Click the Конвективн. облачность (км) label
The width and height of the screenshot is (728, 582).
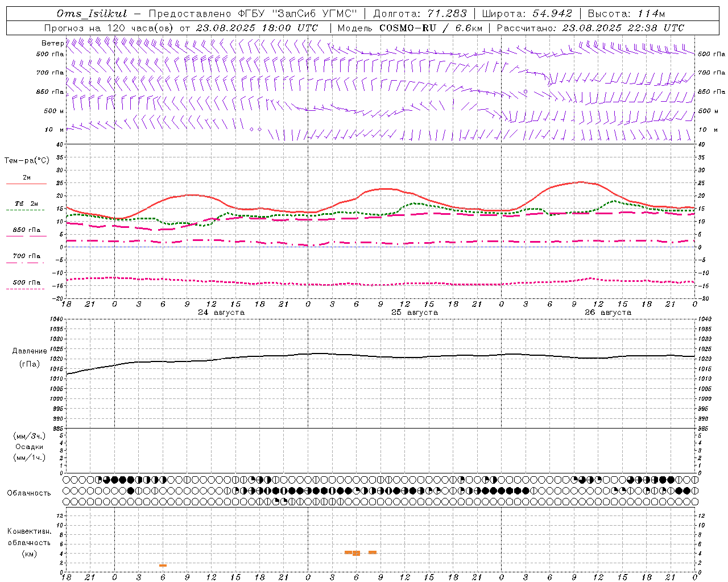30,542
